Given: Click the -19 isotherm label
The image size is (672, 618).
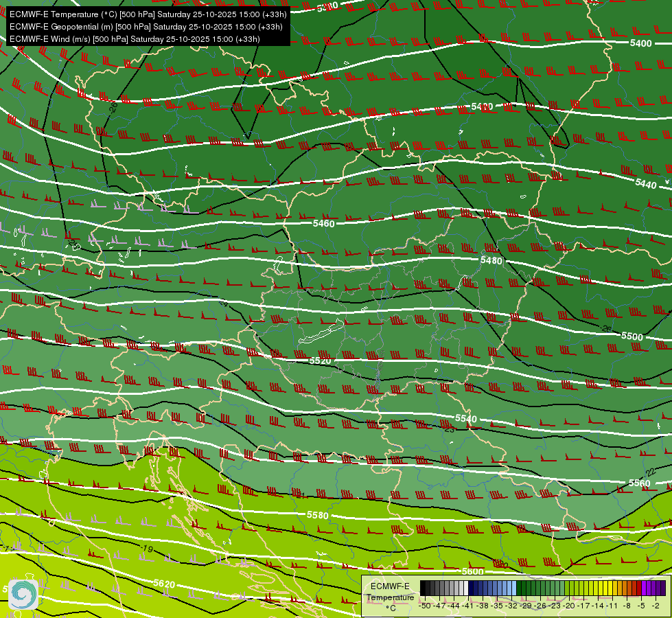Looking at the screenshot, I should click(x=147, y=549).
